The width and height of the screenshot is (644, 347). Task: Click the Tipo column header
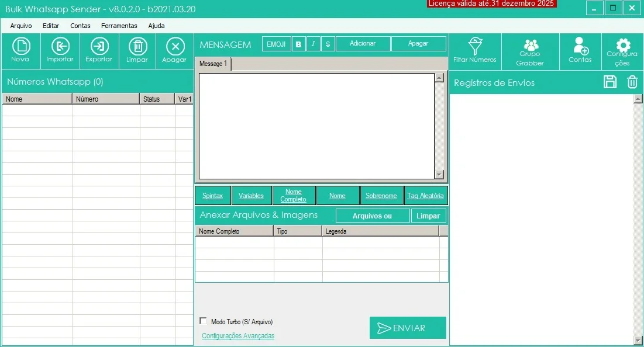298,231
